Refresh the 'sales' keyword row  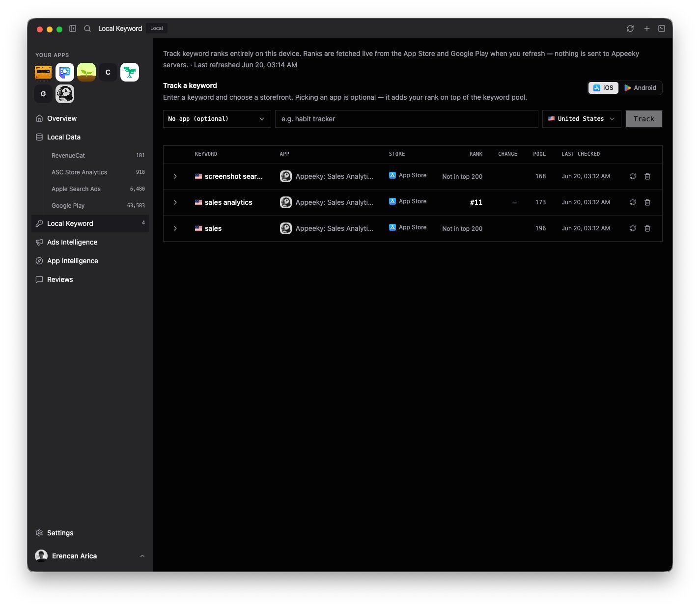[x=633, y=228]
